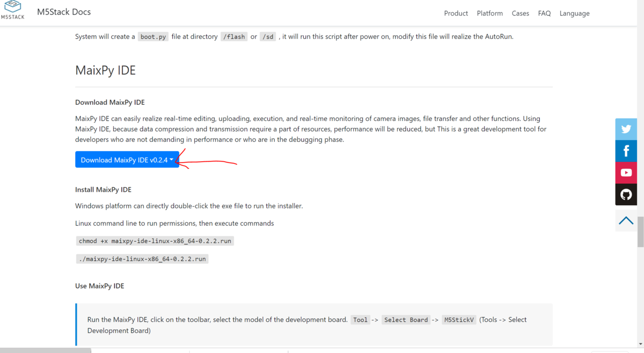The width and height of the screenshot is (644, 353).
Task: Open the Facebook share icon
Action: pyautogui.click(x=626, y=151)
